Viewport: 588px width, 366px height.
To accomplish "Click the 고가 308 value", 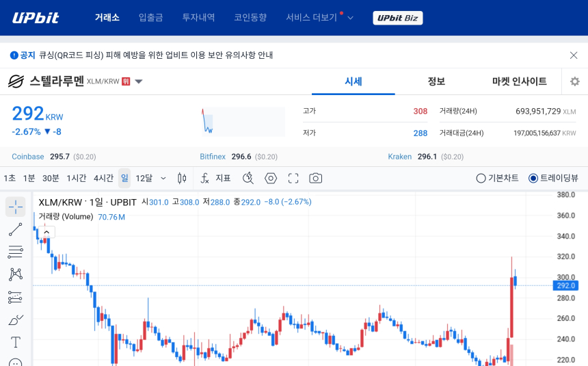I will 420,111.
